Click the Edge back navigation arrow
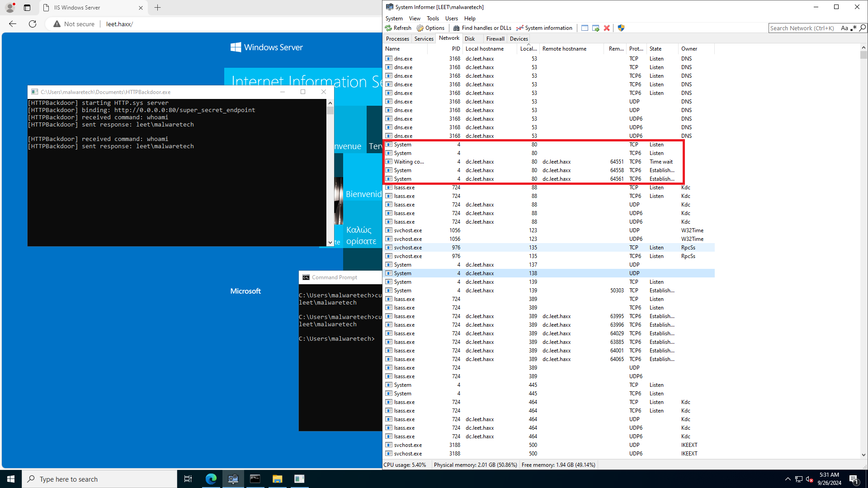Image resolution: width=868 pixels, height=488 pixels. coord(13,24)
